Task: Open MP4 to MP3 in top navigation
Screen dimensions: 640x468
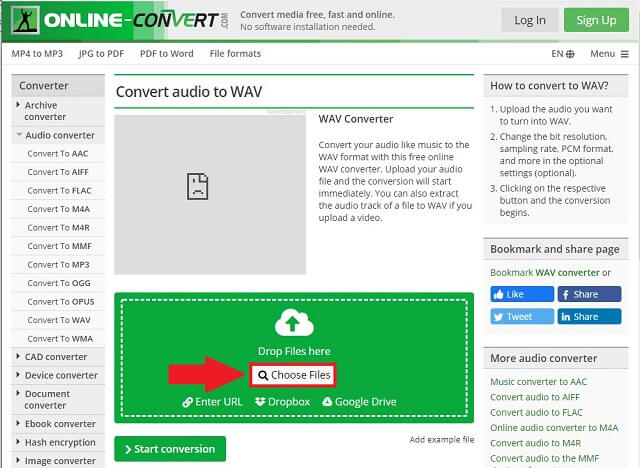Action: tap(37, 54)
